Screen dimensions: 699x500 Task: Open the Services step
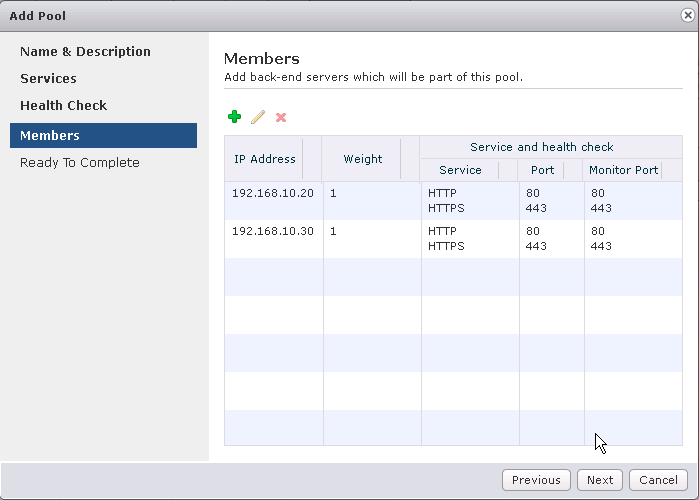[48, 79]
